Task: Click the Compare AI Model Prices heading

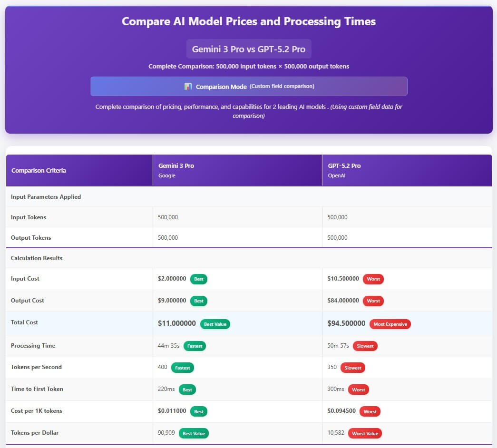Action: click(248, 21)
